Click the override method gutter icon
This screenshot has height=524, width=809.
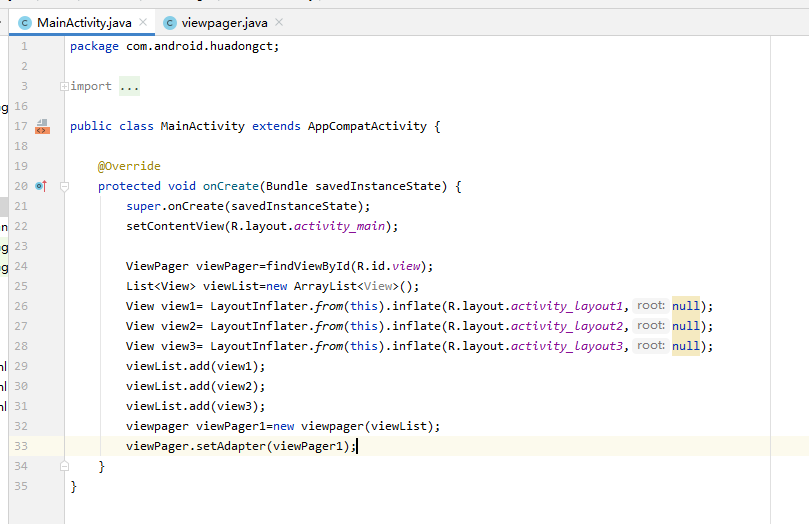tap(41, 186)
